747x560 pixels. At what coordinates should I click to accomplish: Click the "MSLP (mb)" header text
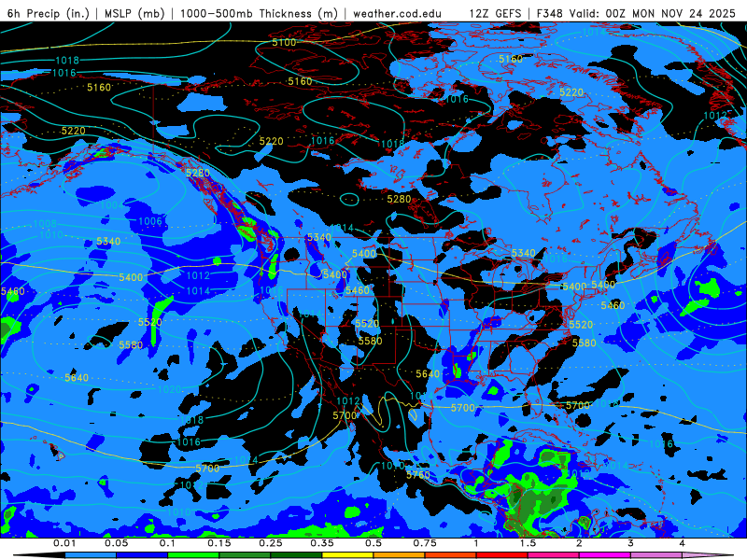click(x=134, y=13)
